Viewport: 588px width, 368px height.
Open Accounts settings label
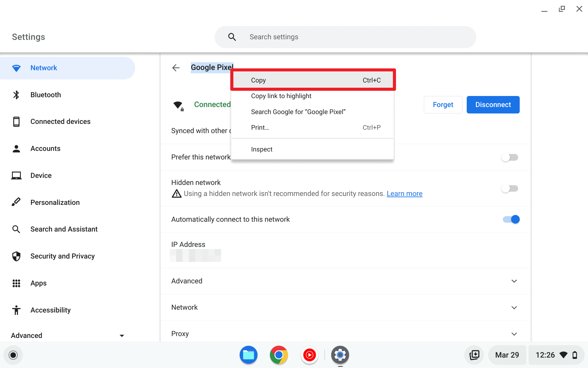[x=45, y=149]
